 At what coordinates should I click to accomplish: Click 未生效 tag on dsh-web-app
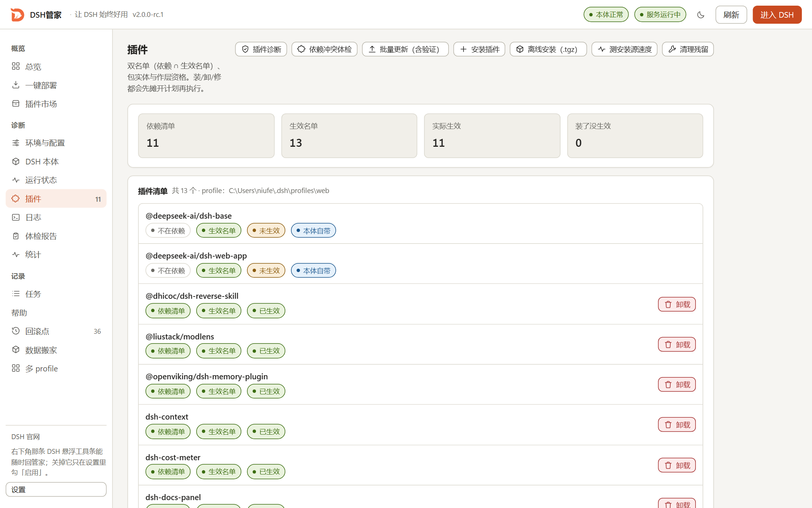point(266,271)
